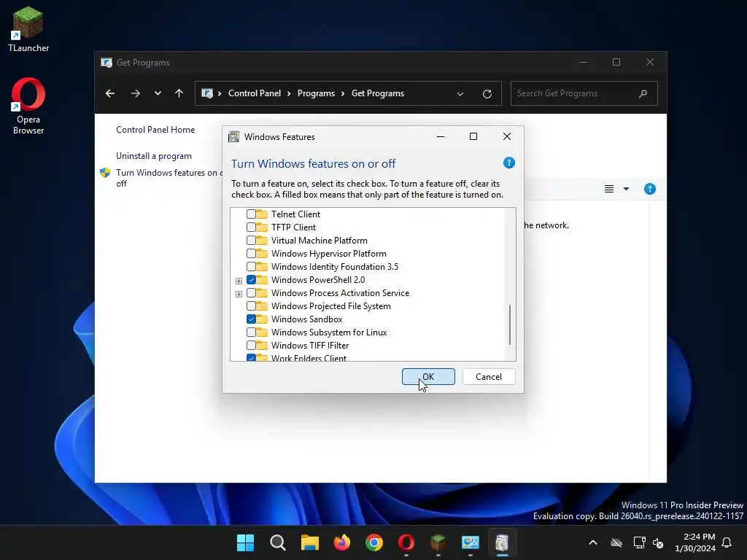Enable Telnet Client checkbox
The image size is (747, 560).
(251, 214)
